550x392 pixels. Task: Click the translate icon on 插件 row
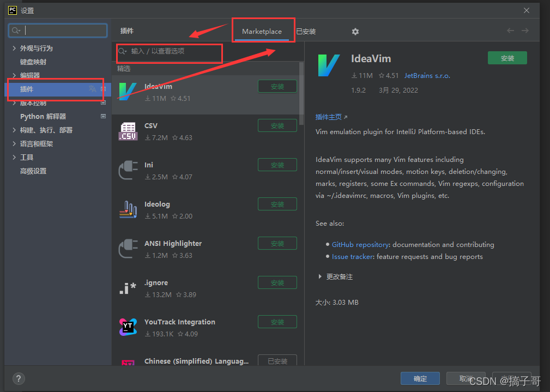pos(92,89)
